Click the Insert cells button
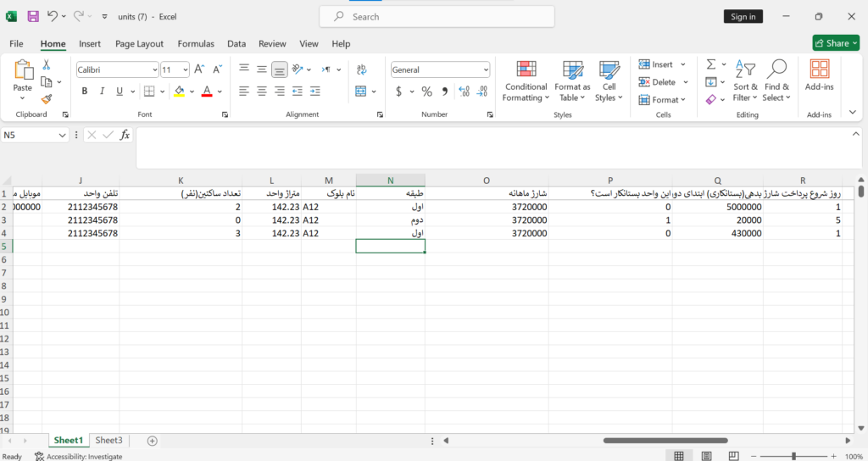 pos(662,64)
